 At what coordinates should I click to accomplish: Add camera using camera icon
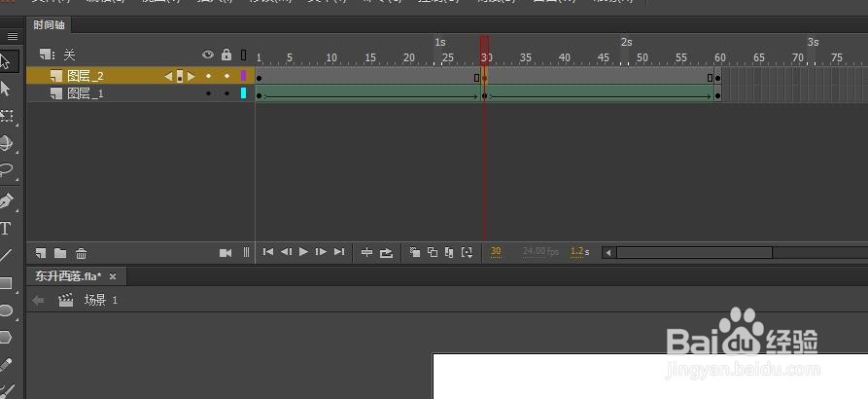[x=226, y=253]
